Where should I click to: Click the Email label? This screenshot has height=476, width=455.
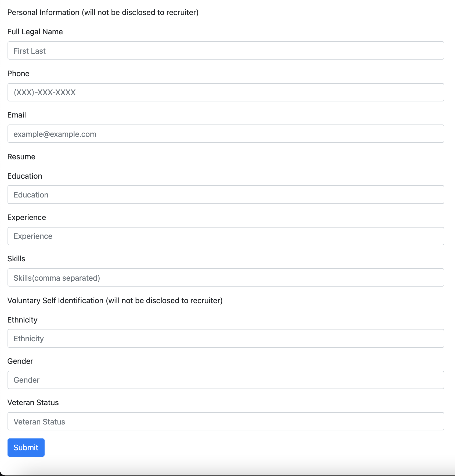coord(17,115)
